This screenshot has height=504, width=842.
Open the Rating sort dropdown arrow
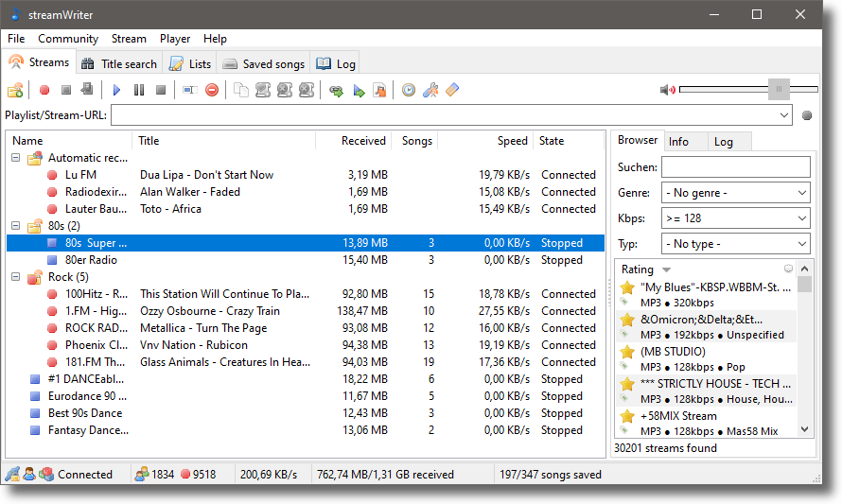coord(666,270)
